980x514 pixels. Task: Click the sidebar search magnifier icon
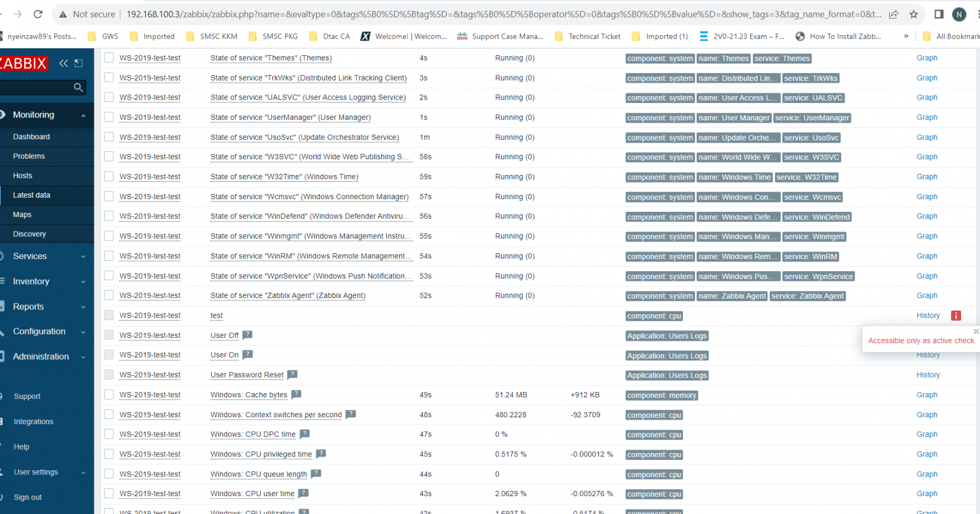78,87
